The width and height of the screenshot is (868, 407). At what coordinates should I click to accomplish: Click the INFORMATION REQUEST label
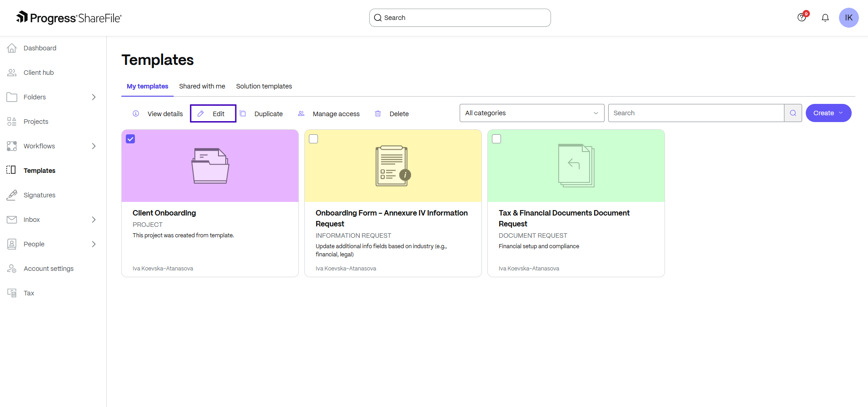coord(353,235)
